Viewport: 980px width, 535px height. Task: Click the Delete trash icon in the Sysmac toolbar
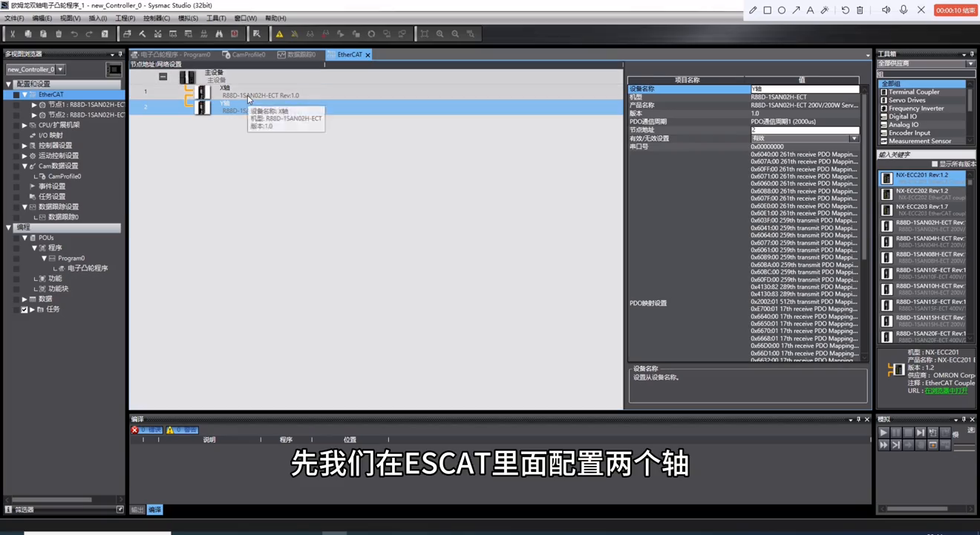59,34
